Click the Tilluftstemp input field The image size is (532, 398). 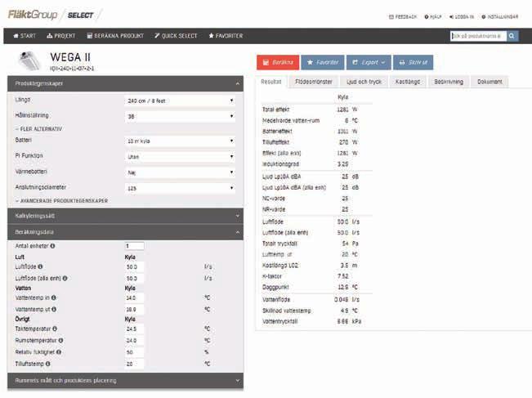134,364
